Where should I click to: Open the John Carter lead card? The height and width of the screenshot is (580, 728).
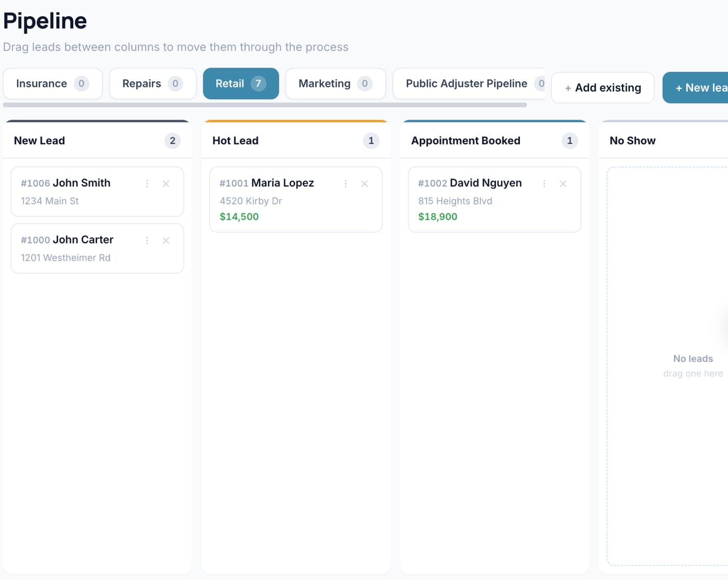click(97, 249)
